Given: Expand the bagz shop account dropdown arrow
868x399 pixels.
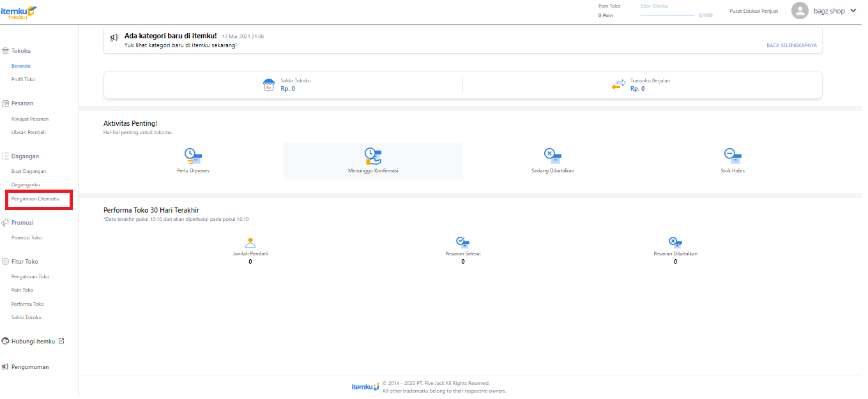Looking at the screenshot, I should click(853, 11).
